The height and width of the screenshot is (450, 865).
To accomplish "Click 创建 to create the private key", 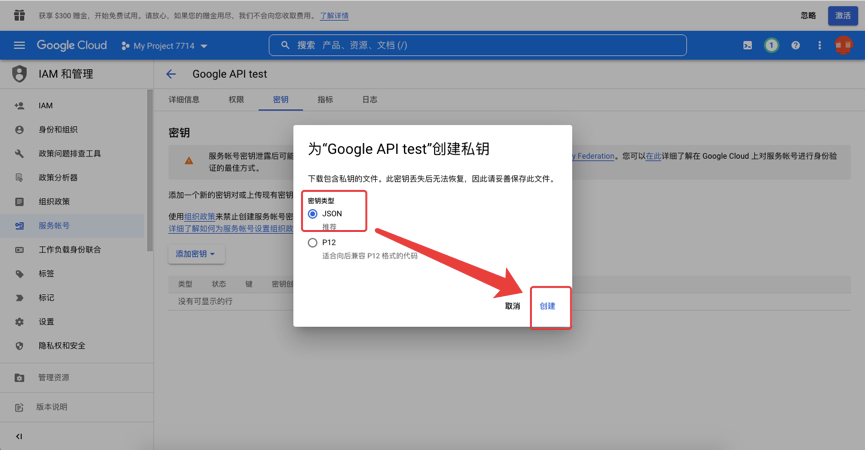I will coord(547,306).
